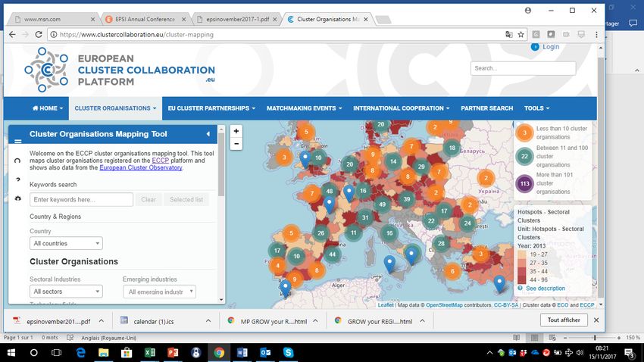Image resolution: width=644 pixels, height=362 pixels.
Task: Click the map cluster marker numbered 48
Action: pyautogui.click(x=330, y=191)
